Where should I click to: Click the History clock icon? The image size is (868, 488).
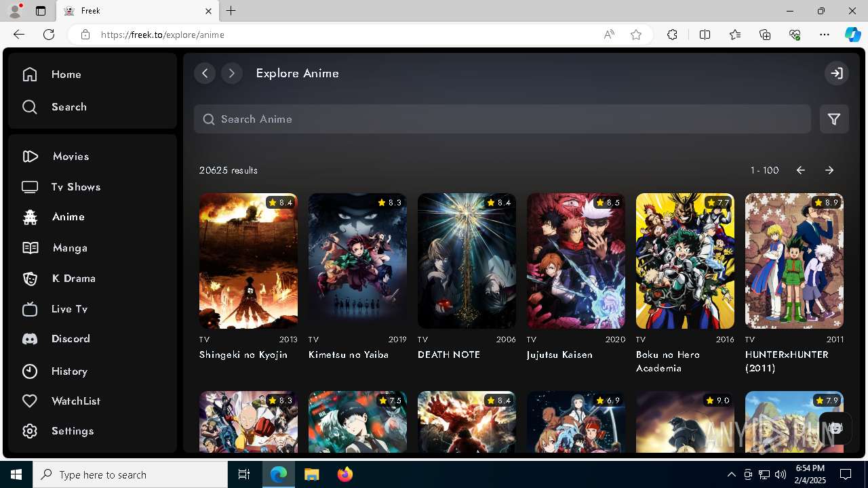(x=30, y=371)
